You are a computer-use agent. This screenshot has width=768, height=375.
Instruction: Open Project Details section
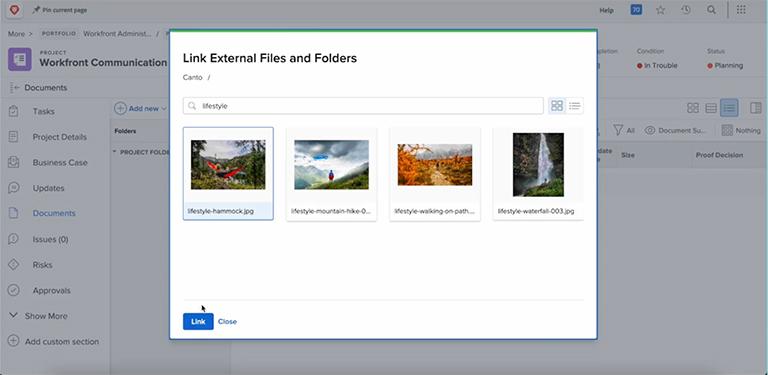(60, 137)
